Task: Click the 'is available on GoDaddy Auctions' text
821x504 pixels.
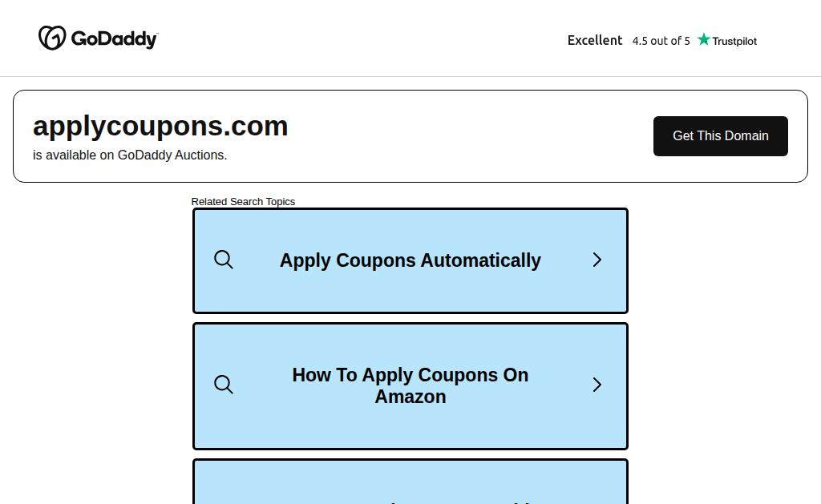Action: tap(130, 155)
